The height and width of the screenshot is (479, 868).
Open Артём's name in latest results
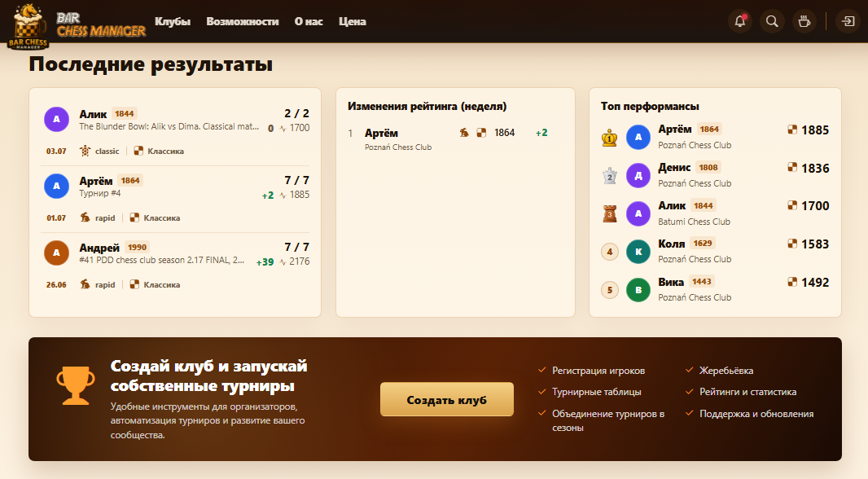coord(96,181)
